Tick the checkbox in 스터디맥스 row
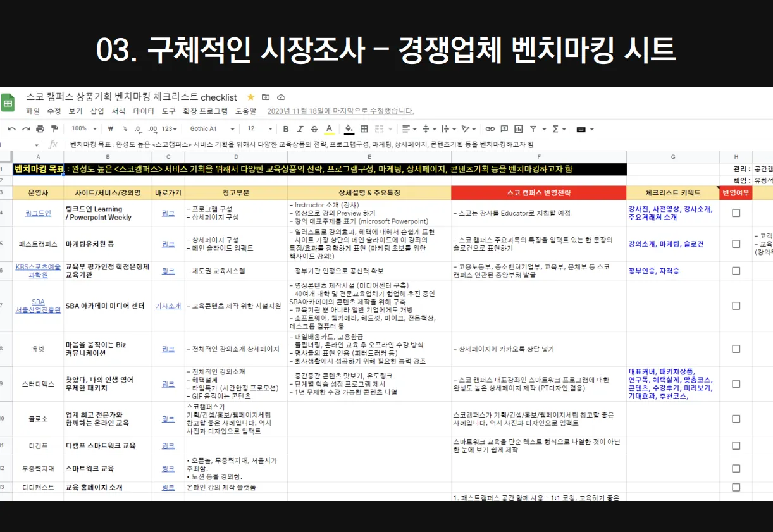 tap(736, 384)
